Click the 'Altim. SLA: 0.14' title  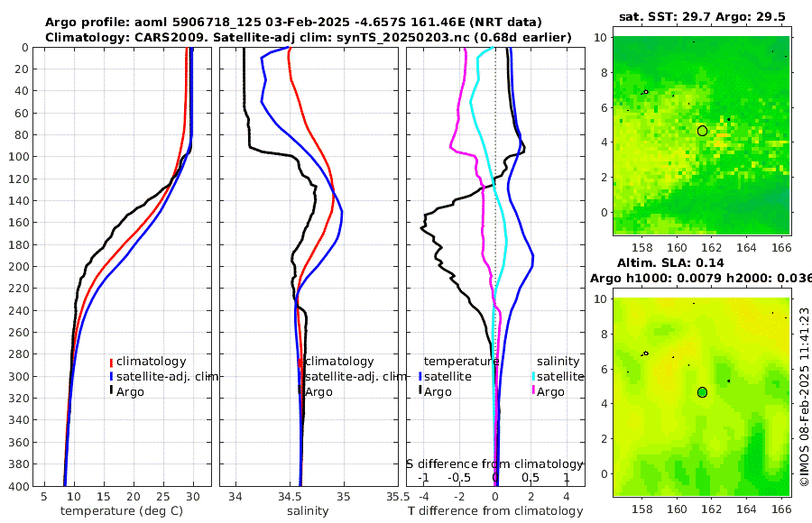coord(670,262)
